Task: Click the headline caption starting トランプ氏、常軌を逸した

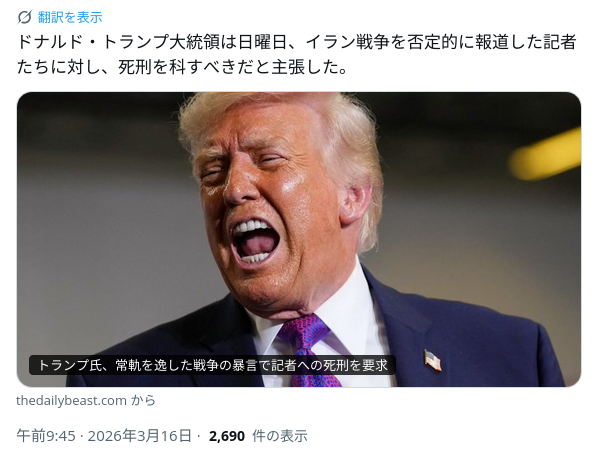Action: [212, 365]
